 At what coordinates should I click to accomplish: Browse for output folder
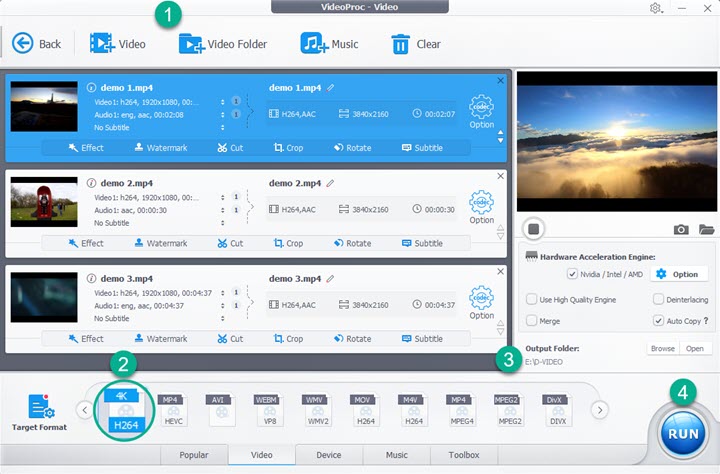click(663, 349)
